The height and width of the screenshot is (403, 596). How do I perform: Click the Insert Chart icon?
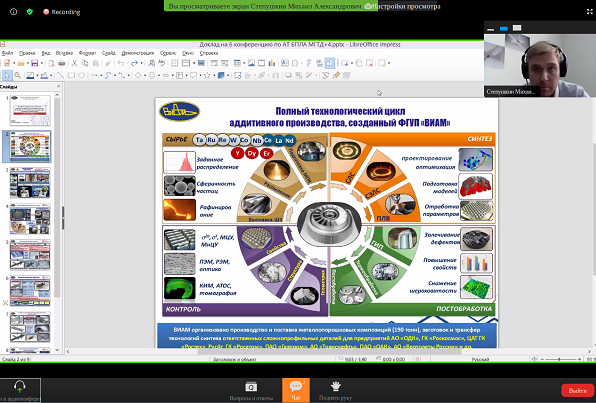pos(272,63)
